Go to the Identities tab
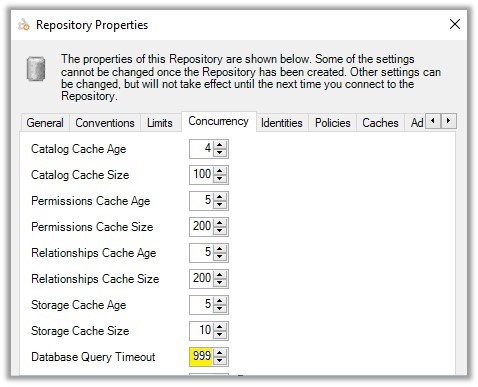Image resolution: width=478 pixels, height=387 pixels. [282, 123]
